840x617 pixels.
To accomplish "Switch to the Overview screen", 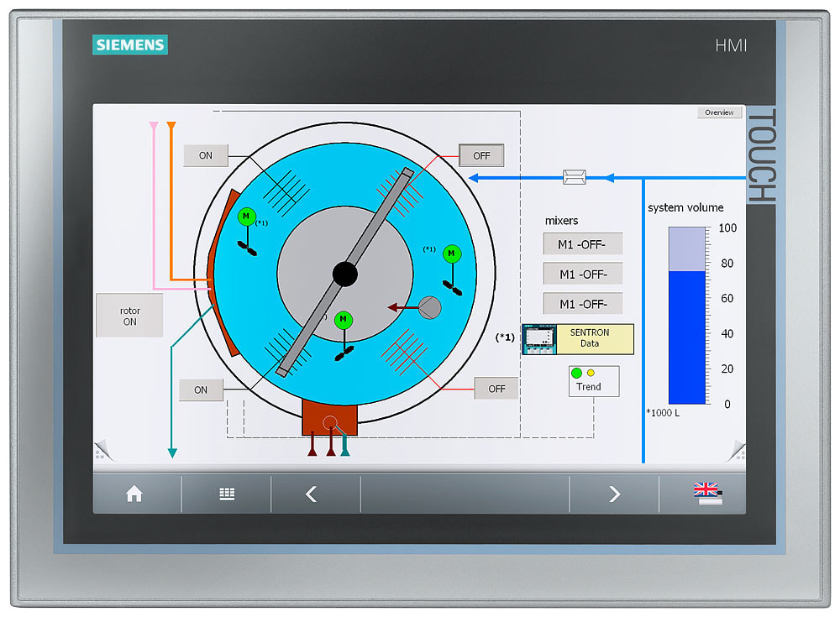I will coord(719,112).
